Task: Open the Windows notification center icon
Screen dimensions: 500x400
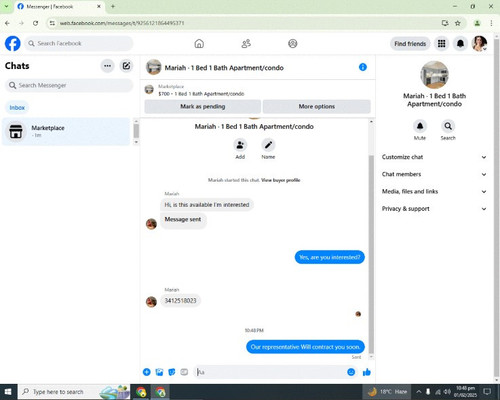Action: click(487, 392)
